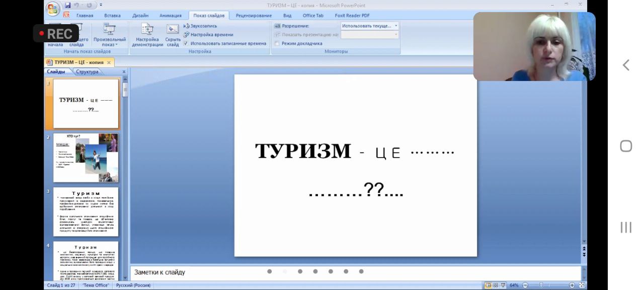644x290 pixels.
Task: Open the Foxit Reader PDF tab
Action: click(352, 16)
